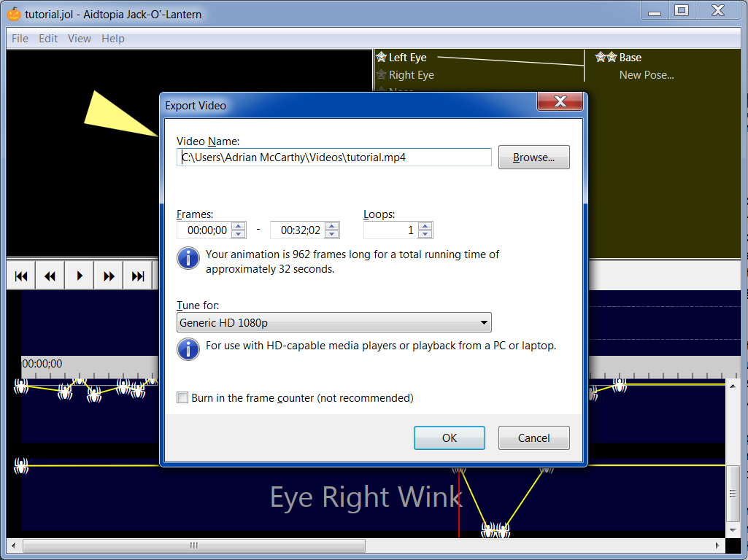Toggle Burn in the frame counter checkbox
Image resolution: width=748 pixels, height=560 pixels.
point(182,397)
